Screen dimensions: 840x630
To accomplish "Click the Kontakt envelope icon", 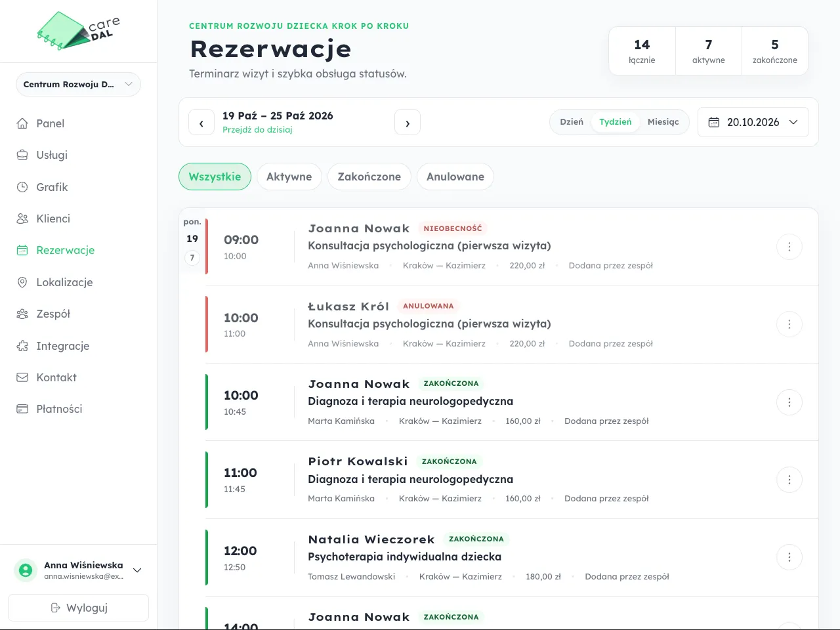I will [22, 377].
